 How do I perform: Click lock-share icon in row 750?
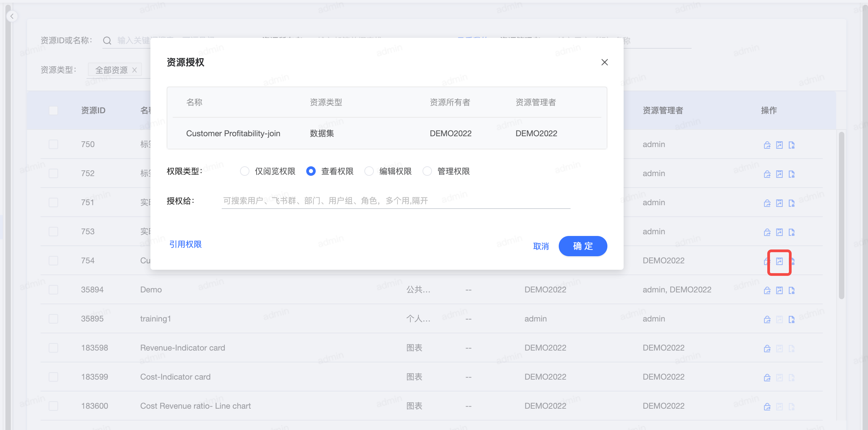[x=767, y=145]
